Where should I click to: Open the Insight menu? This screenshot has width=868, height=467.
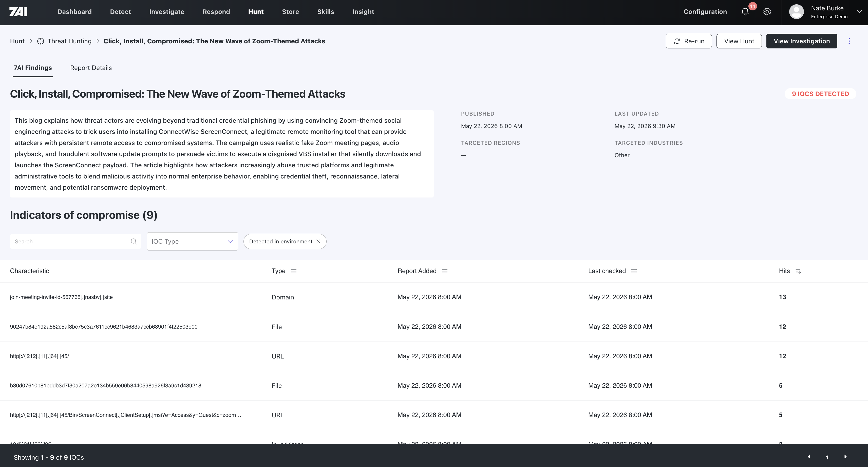coord(363,12)
